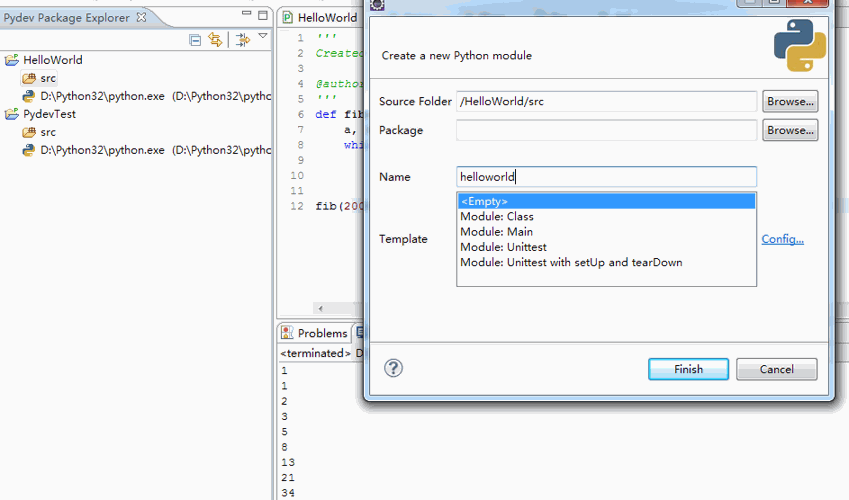Select the Module: Main template
Image resolution: width=849 pixels, height=500 pixels.
tap(606, 231)
